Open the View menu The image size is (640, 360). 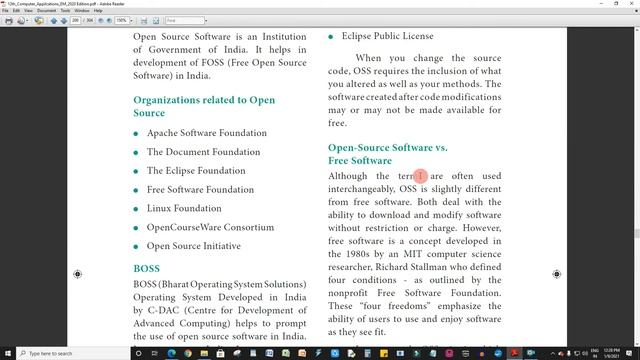(x=28, y=11)
